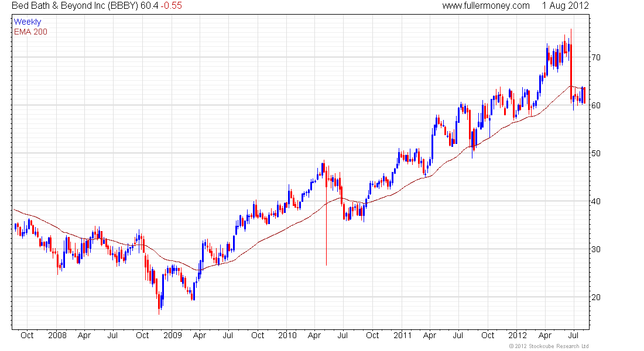Click the 'www.fullermoney.com' text
This screenshot has height=351, width=644.
click(x=486, y=6)
